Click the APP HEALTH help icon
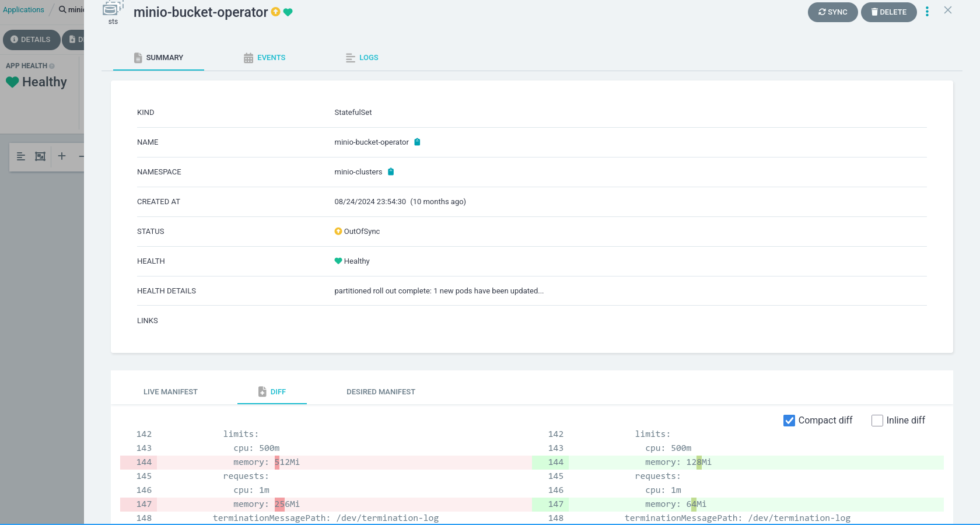Viewport: 980px width, 525px height. (52, 66)
